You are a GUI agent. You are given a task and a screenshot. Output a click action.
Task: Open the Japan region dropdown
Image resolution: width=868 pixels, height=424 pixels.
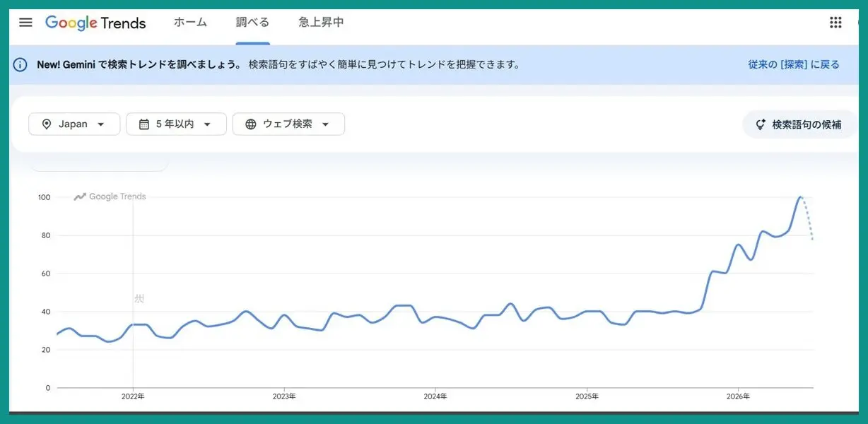pyautogui.click(x=74, y=124)
